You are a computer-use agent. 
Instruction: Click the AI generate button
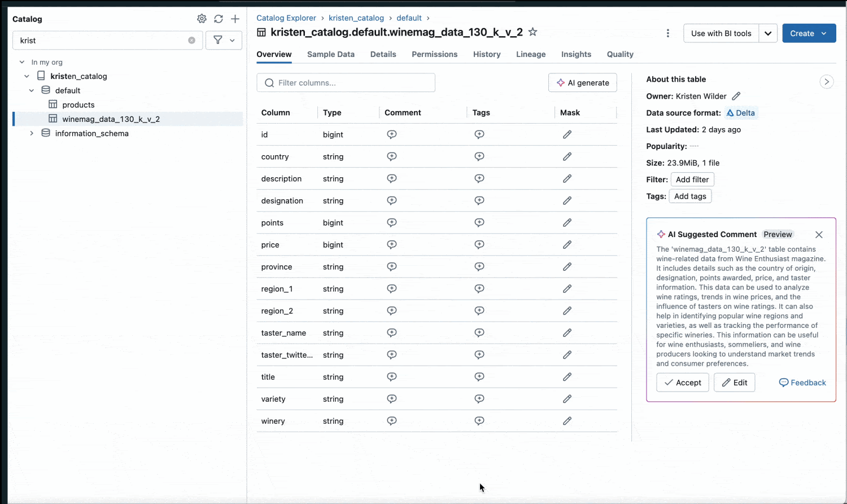click(582, 82)
